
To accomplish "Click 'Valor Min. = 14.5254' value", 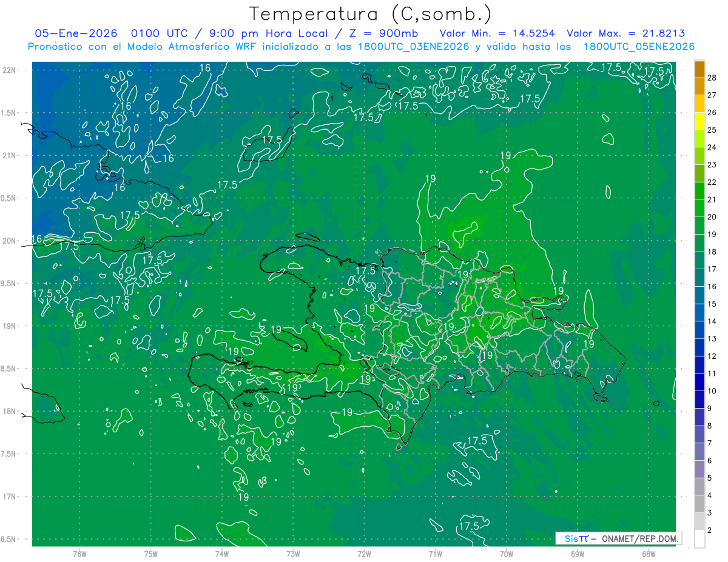I will [x=496, y=33].
